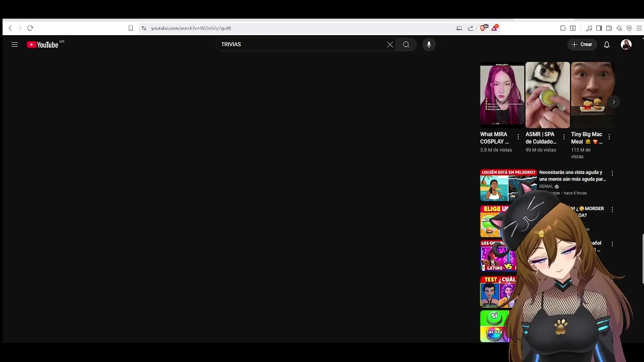Image resolution: width=644 pixels, height=362 pixels.
Task: Open Brave Shields lion icon
Action: (484, 28)
